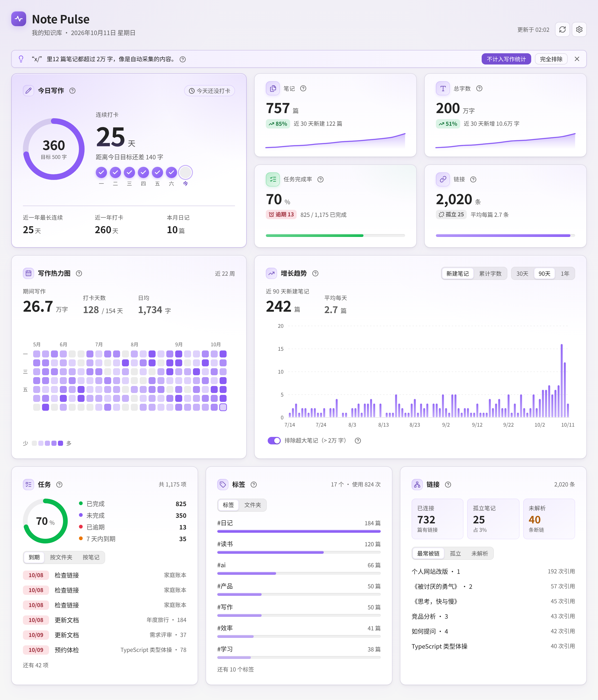598x700 pixels.
Task: Open help next to 标签 panel title
Action: tap(254, 484)
